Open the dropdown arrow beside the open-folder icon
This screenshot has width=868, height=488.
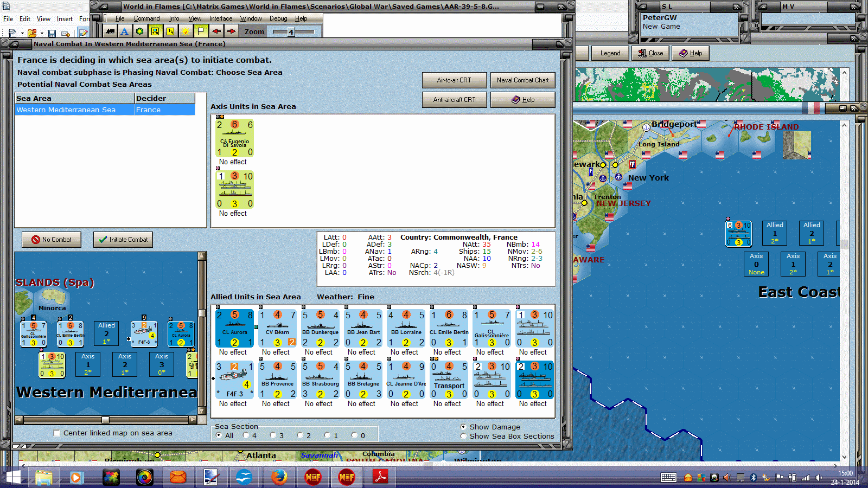42,34
